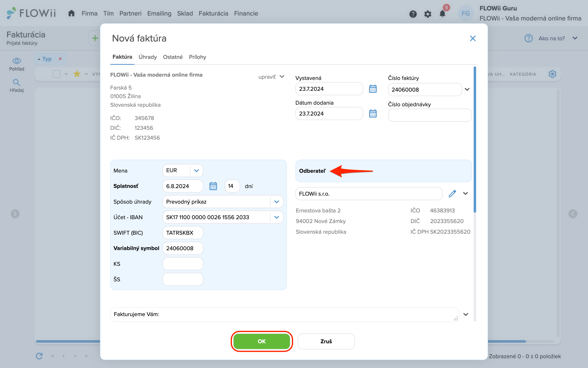Viewport: 588px width, 368px height.
Task: Go to next page of list
Action: [x=75, y=356]
